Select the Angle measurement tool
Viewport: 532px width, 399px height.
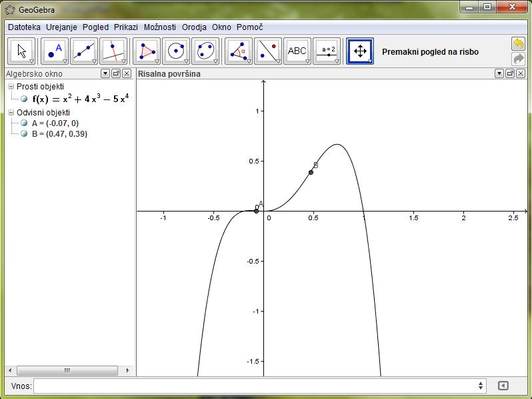(238, 51)
